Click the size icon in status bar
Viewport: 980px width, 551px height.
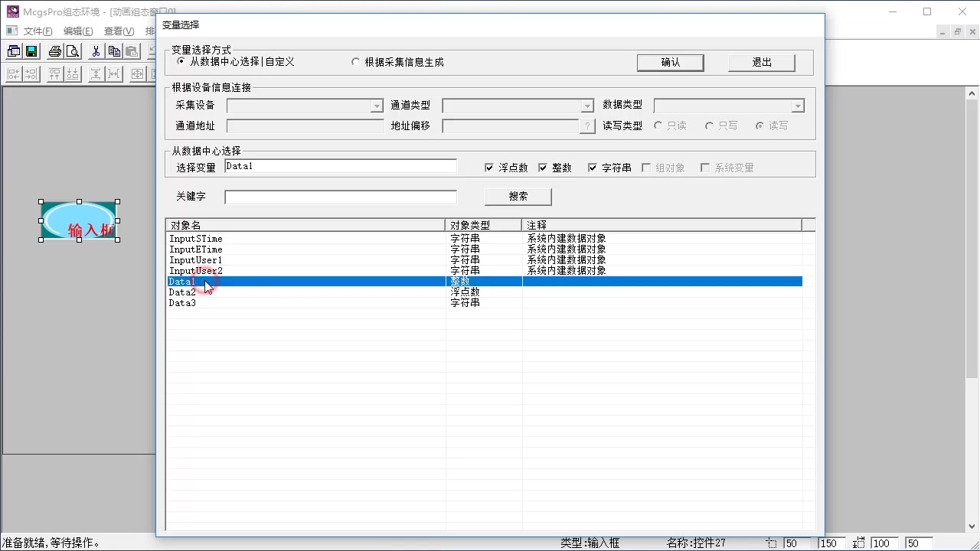(860, 543)
